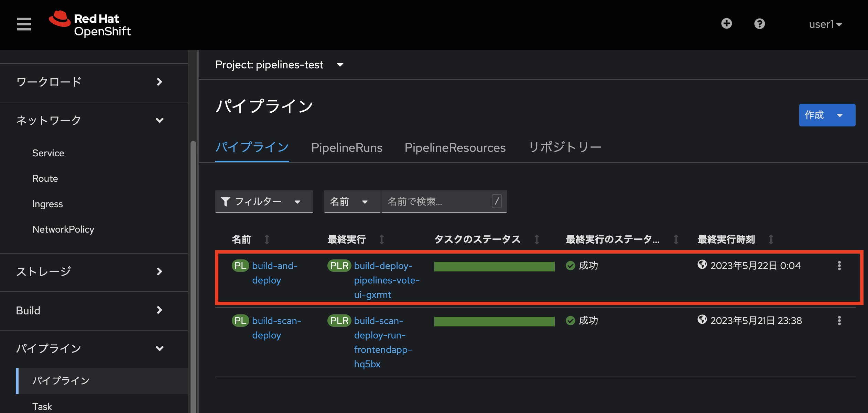Open the hamburger navigation menu
This screenshot has height=413, width=868.
click(24, 24)
